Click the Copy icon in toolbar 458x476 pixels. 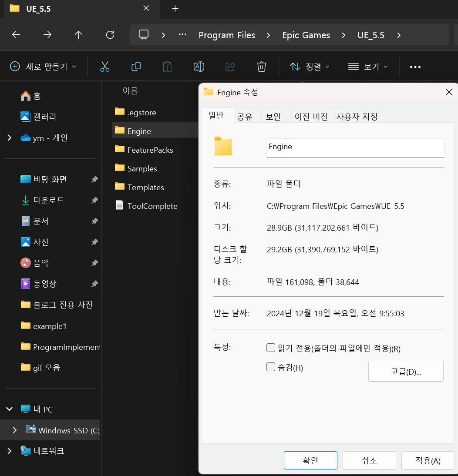point(136,67)
